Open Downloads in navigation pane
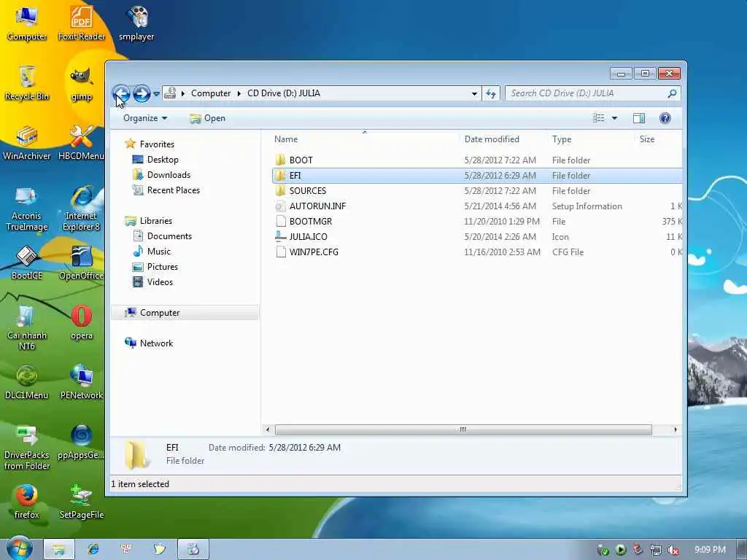This screenshot has height=560, width=747. coord(169,175)
